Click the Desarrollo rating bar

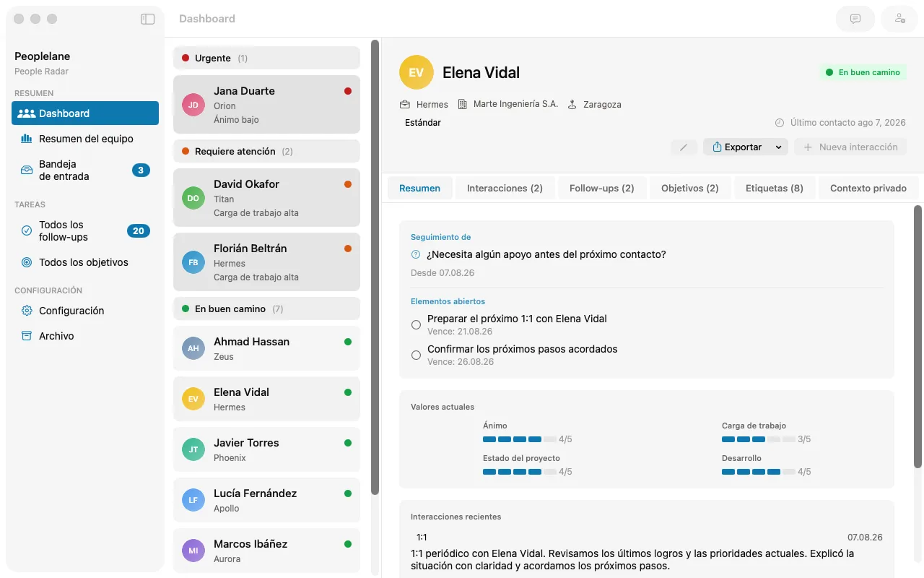pos(758,472)
